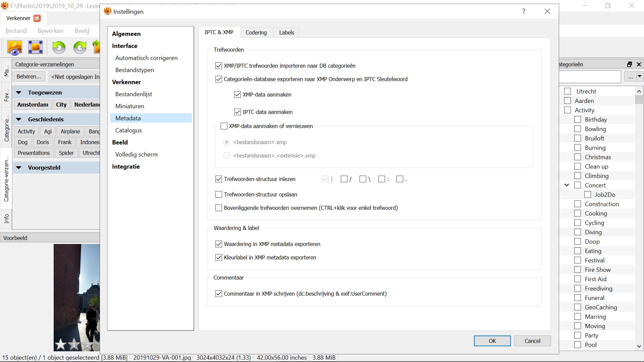This screenshot has width=644, height=362.
Task: Collapse the Concert category tree node
Action: tap(567, 185)
